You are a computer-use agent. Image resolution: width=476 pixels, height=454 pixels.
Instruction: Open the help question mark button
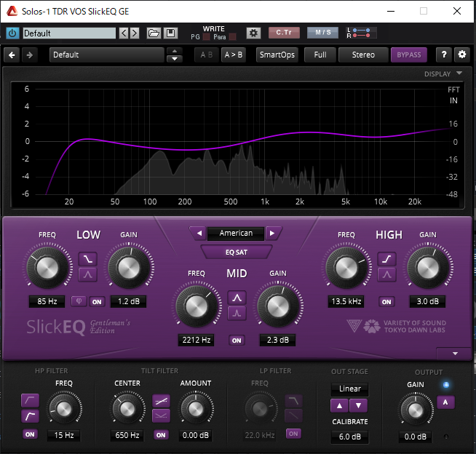444,55
